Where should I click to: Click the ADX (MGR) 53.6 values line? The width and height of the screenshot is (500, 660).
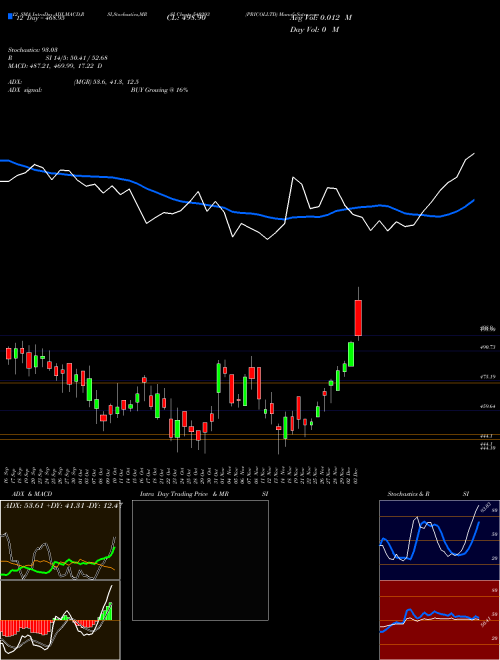pyautogui.click(x=74, y=82)
